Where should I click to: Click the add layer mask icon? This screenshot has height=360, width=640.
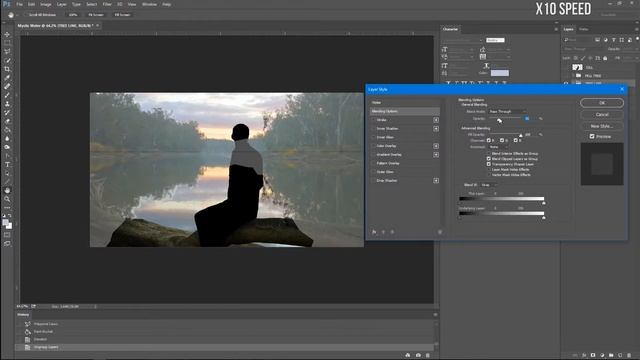coord(593,356)
